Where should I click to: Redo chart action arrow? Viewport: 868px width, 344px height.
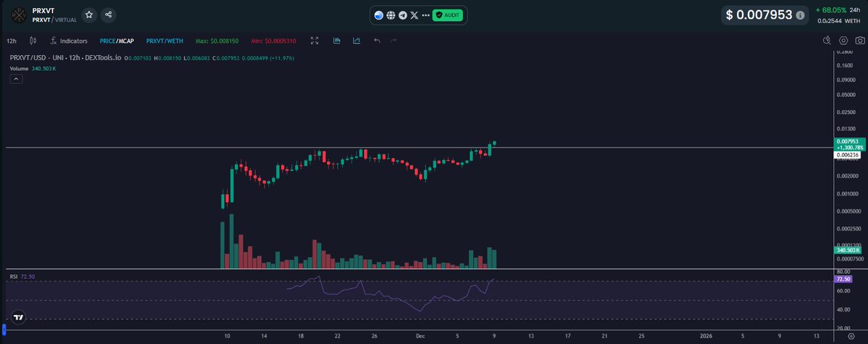[x=393, y=41]
